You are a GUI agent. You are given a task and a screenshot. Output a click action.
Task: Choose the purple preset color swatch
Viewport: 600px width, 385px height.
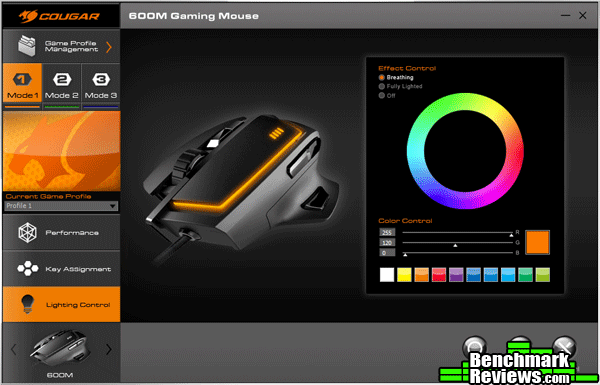click(x=456, y=275)
